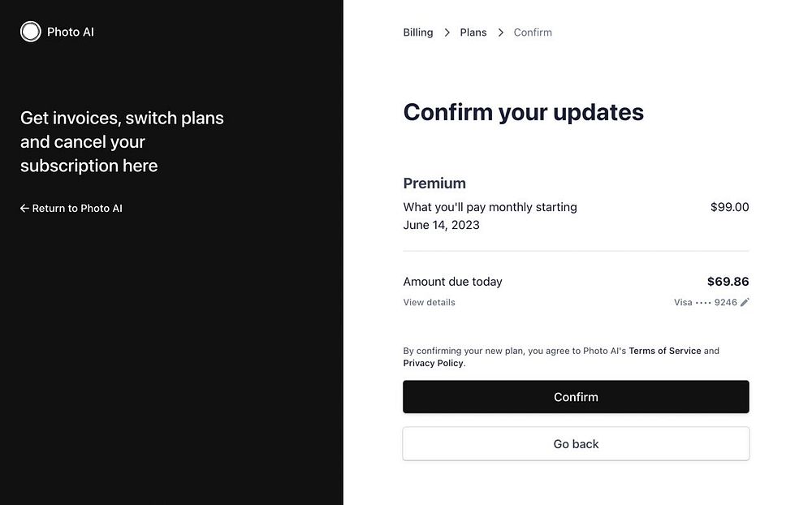The width and height of the screenshot is (812, 505).
Task: Click the Photo AI circle logo
Action: (x=30, y=32)
